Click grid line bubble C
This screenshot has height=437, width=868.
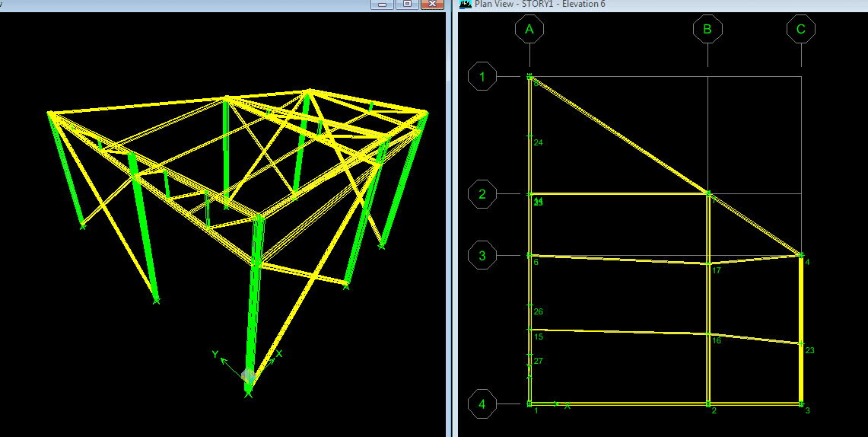[x=801, y=29]
